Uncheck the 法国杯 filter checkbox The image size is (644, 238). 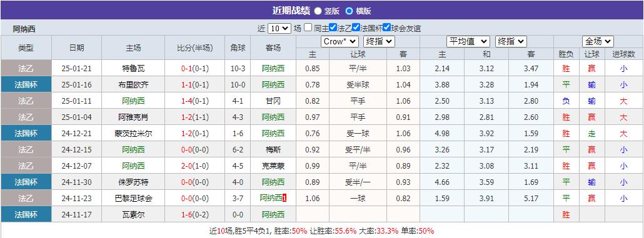coord(356,28)
